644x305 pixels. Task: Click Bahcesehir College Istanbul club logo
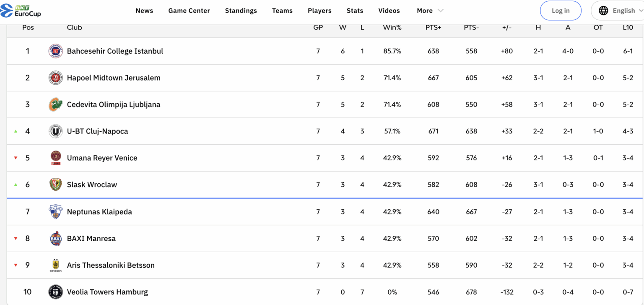(55, 51)
